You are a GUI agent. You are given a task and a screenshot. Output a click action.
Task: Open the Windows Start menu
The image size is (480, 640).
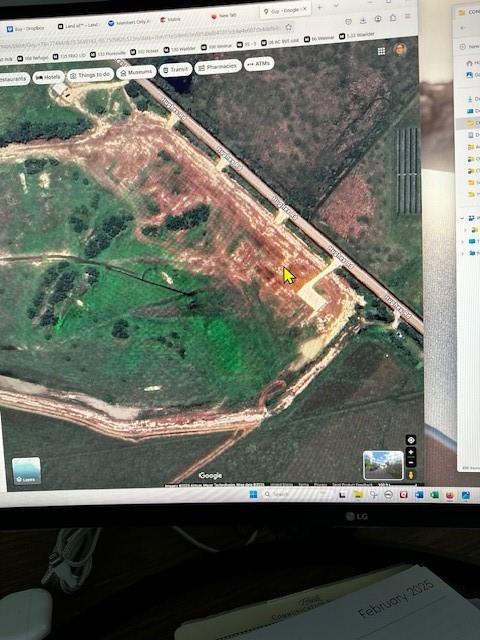tap(253, 495)
